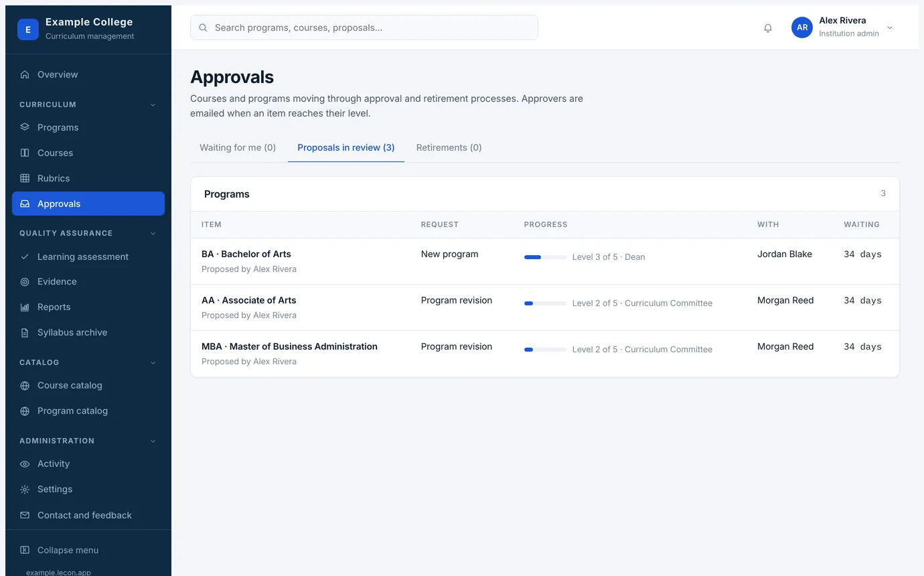Click the Example College E logo
924x576 pixels.
(28, 29)
